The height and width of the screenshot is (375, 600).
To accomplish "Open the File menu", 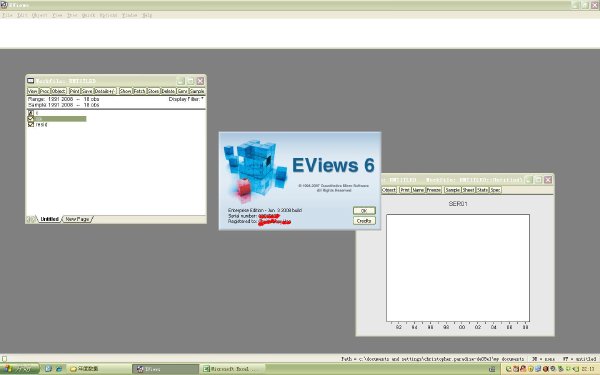I will coord(7,15).
